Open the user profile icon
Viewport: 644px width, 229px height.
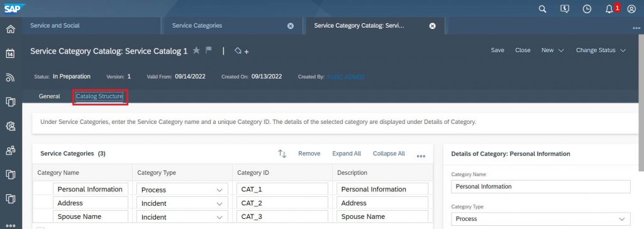(631, 9)
